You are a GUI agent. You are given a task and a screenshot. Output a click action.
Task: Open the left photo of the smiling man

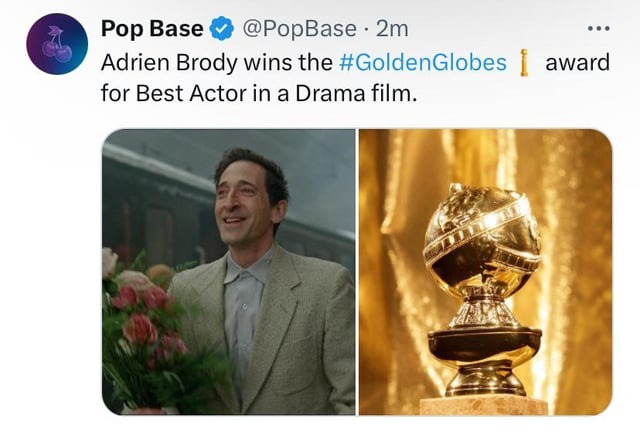click(x=228, y=271)
